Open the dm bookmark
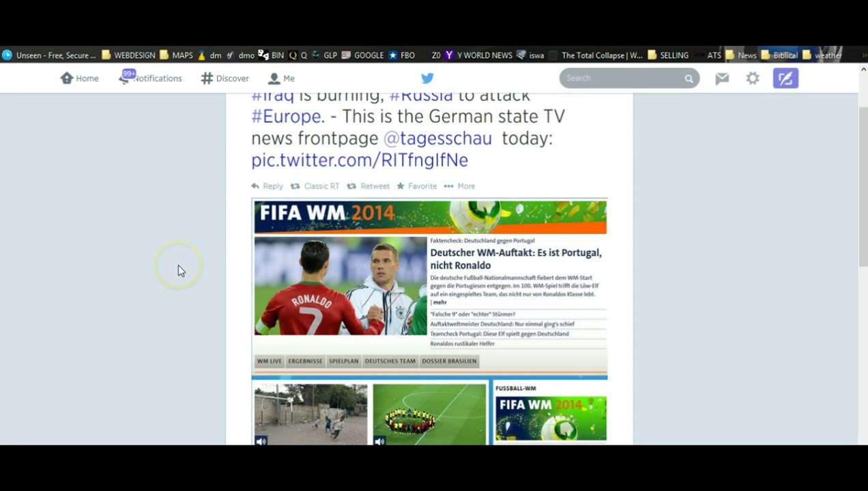The width and height of the screenshot is (868, 491). pos(209,55)
